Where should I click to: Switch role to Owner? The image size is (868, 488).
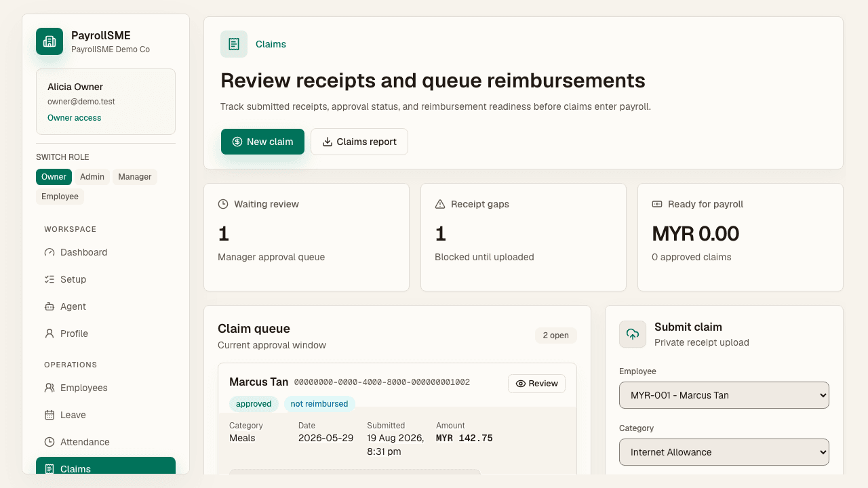54,177
